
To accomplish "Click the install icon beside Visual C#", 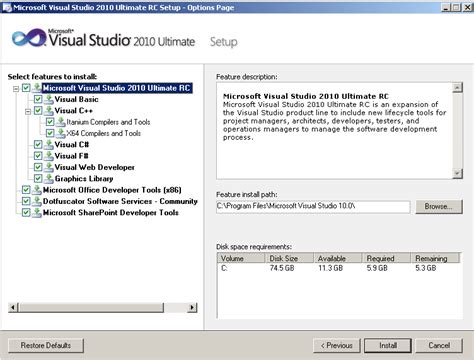I will click(x=49, y=144).
